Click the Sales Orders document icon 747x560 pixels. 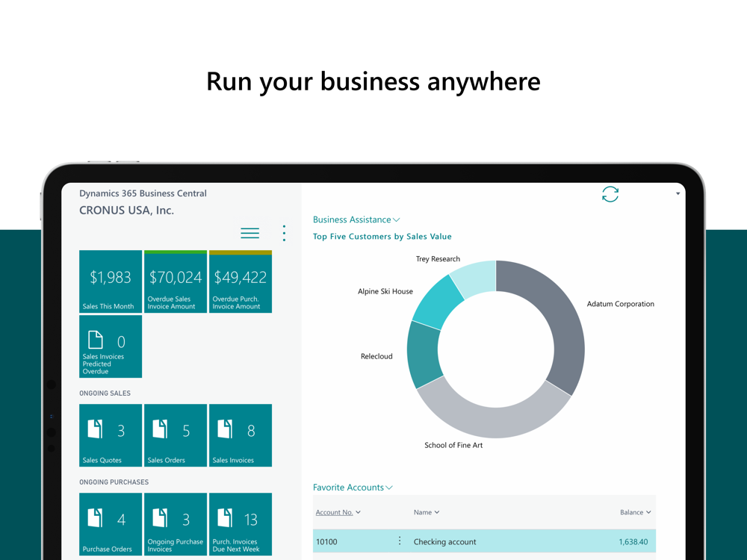pyautogui.click(x=160, y=429)
